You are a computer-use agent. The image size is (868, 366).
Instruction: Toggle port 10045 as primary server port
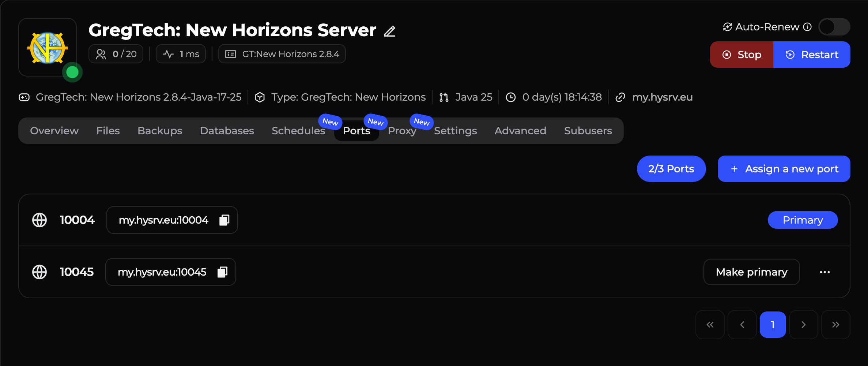751,272
